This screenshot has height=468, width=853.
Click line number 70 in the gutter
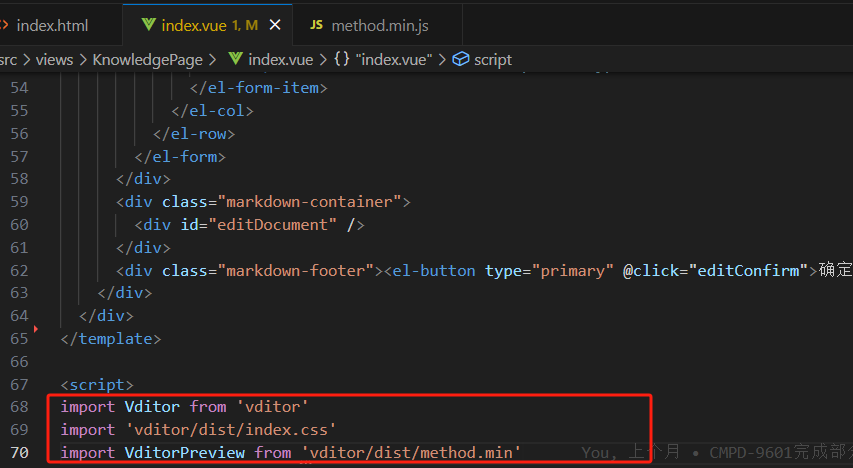tap(19, 453)
